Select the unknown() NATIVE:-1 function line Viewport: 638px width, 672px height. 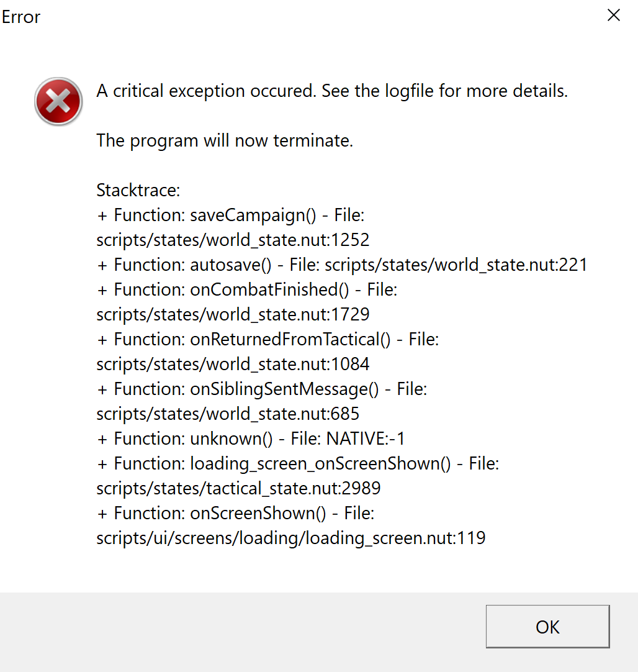(x=251, y=439)
